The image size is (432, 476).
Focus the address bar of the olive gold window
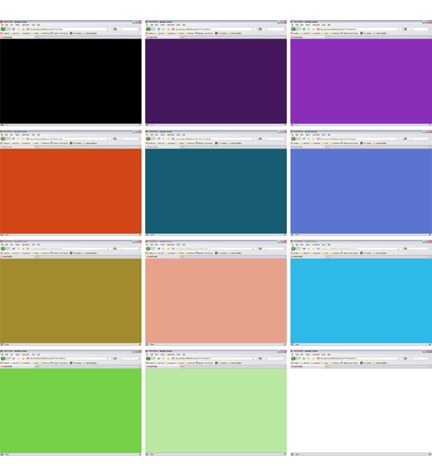pyautogui.click(x=68, y=248)
